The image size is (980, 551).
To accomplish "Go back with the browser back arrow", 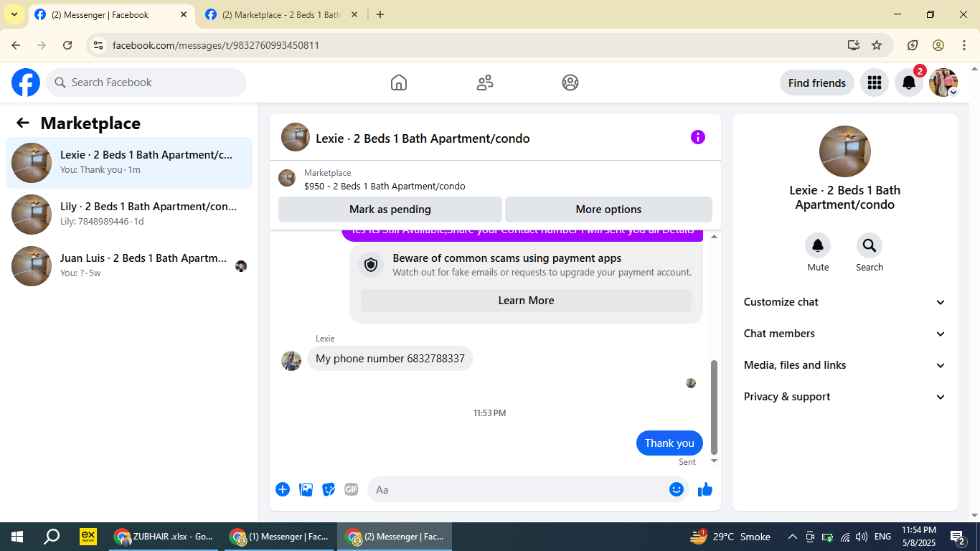I will [x=16, y=45].
